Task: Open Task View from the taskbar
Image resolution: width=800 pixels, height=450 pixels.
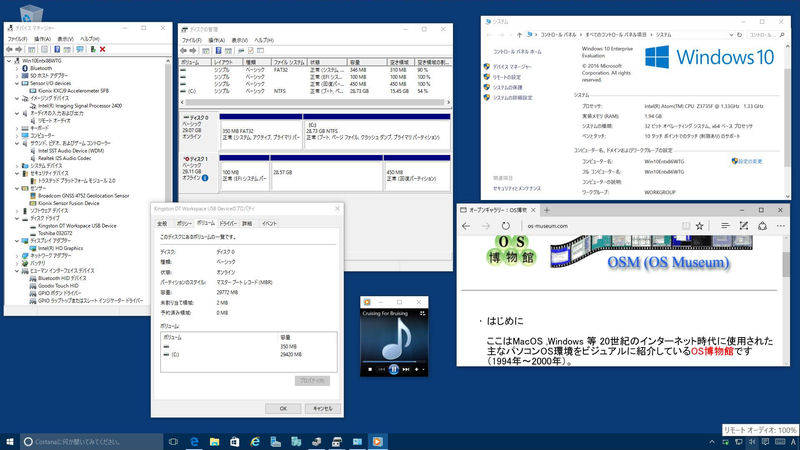Action: (173, 441)
